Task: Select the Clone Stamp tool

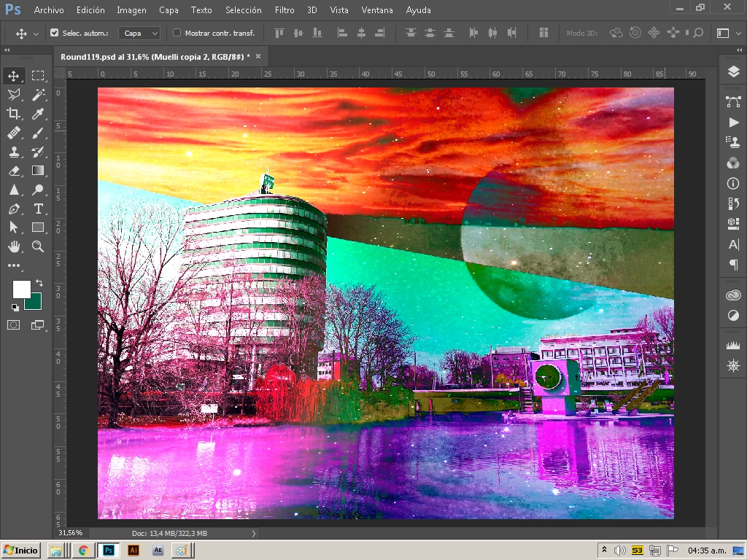Action: tap(13, 152)
